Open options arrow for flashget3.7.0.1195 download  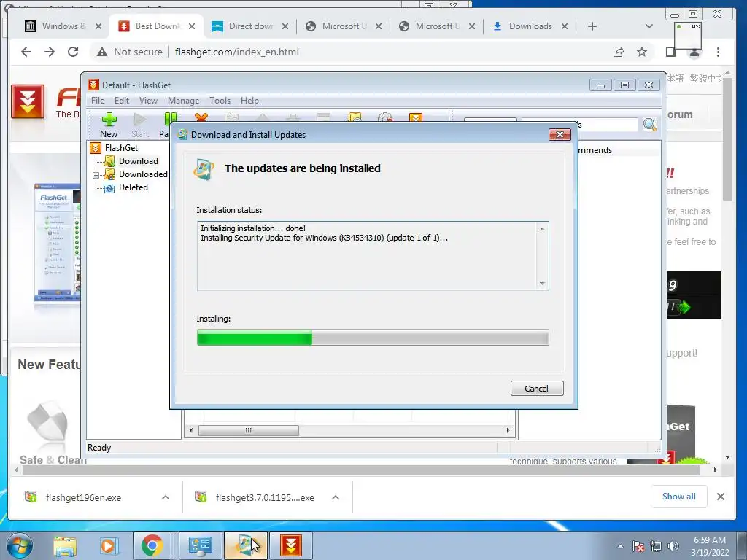tap(336, 497)
